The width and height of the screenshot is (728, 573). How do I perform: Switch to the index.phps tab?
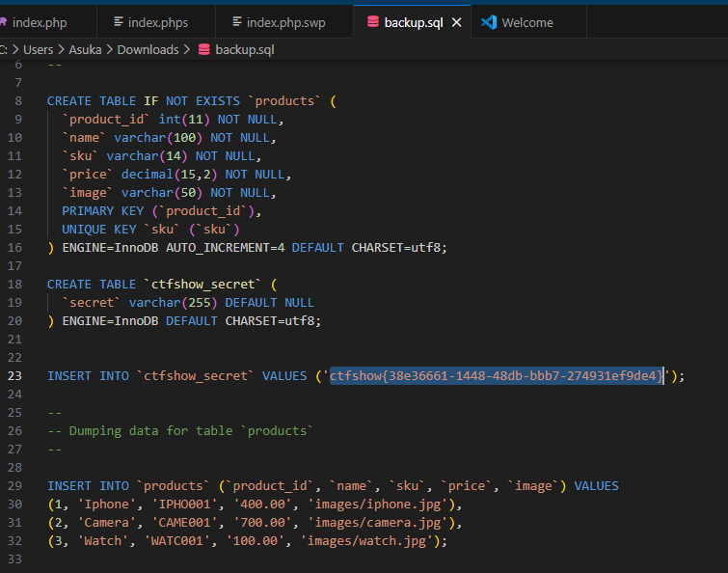(160, 22)
